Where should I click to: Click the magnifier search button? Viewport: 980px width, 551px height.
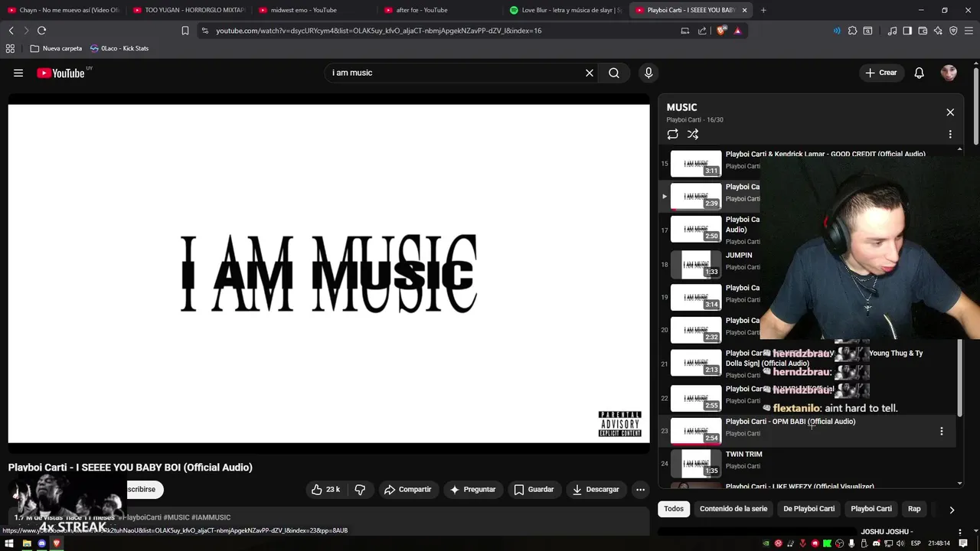(x=614, y=73)
